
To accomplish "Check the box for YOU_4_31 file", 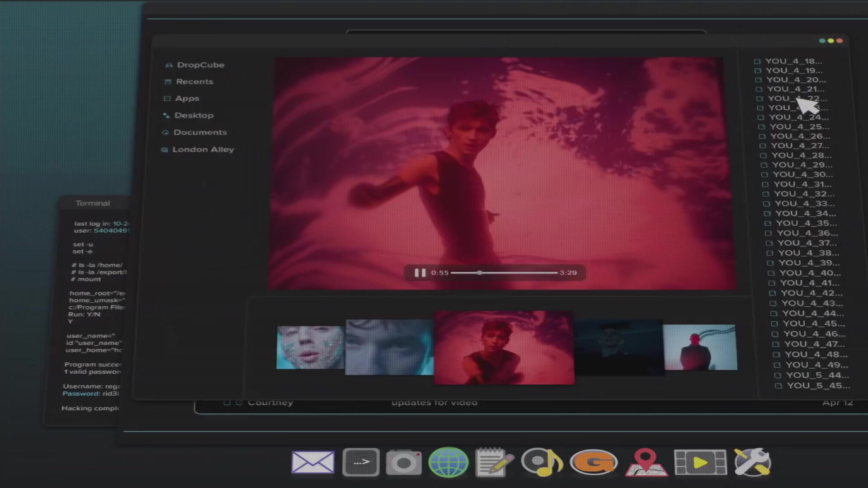I will pos(765,184).
